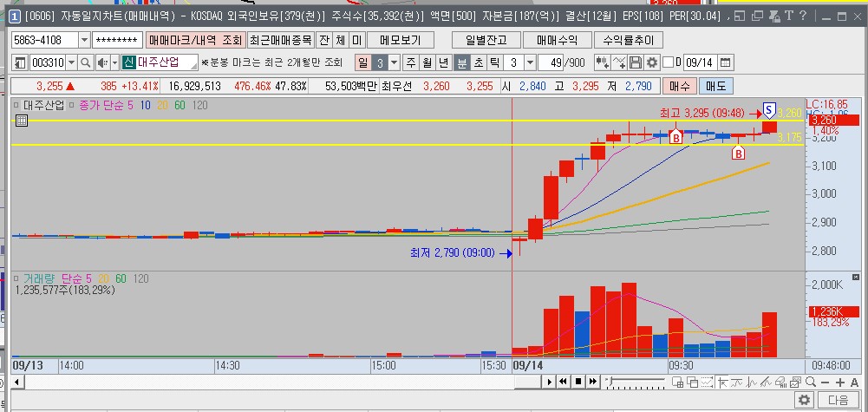
Task: Select the 주 weekly period button
Action: tap(410, 62)
